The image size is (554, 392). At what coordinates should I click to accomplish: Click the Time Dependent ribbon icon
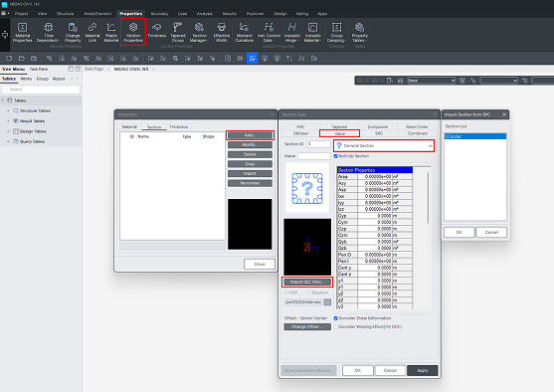(49, 32)
